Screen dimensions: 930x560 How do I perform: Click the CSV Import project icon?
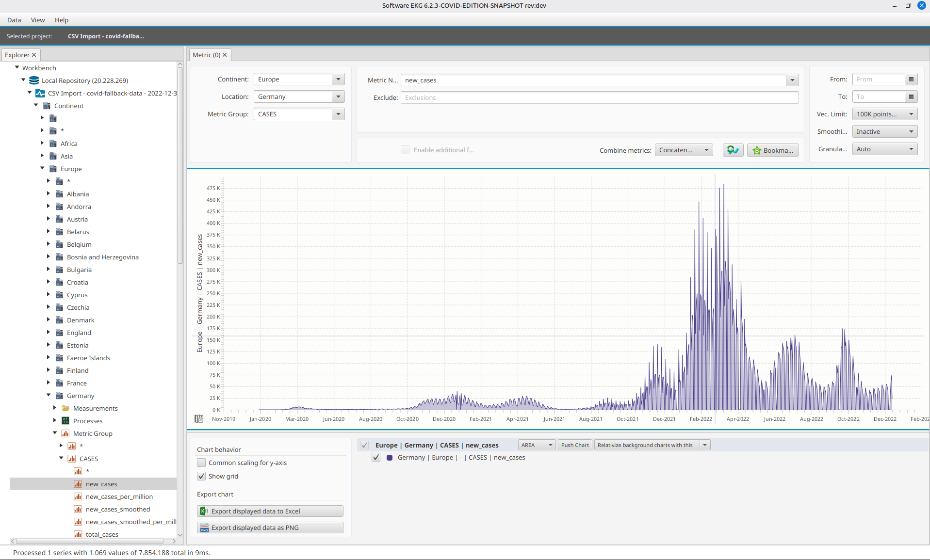coord(40,93)
